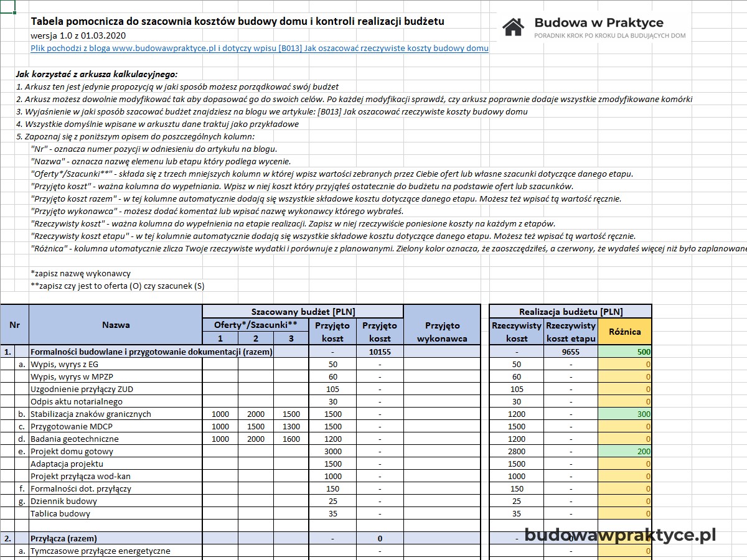Select the 'Tablica budowy' cell
Viewport: 747px width, 560px height.
pos(116,513)
